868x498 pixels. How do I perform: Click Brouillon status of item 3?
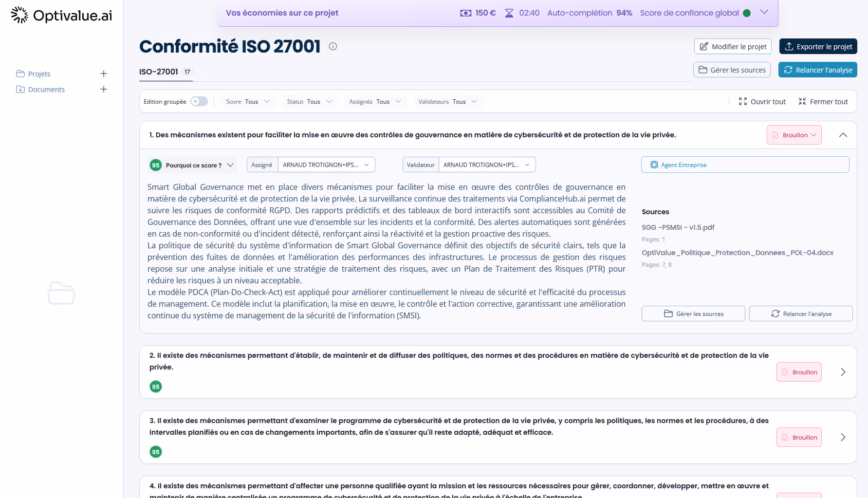click(799, 437)
